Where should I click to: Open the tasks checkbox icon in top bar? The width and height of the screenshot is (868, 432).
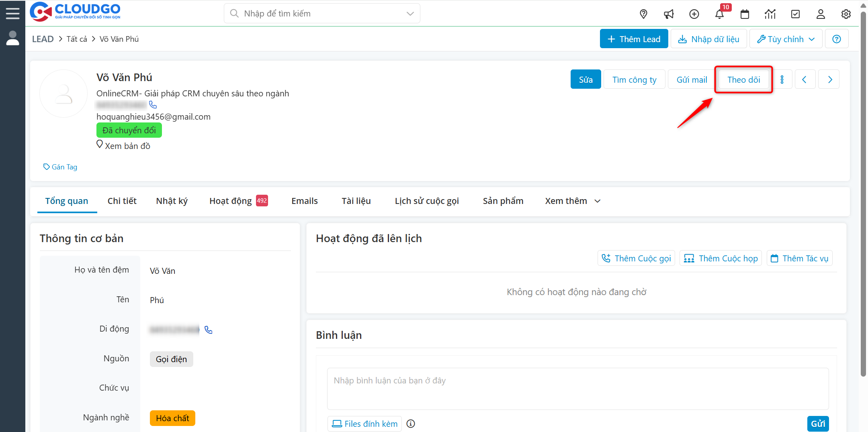[795, 14]
